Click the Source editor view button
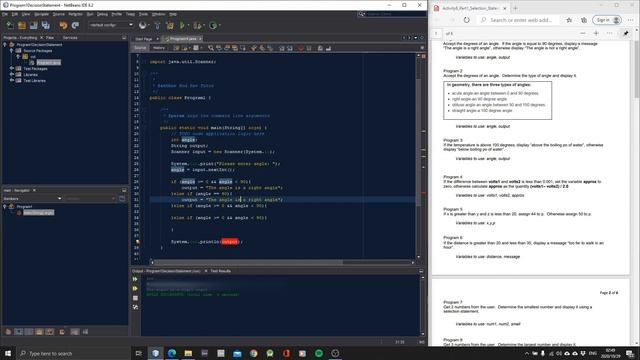 140,48
